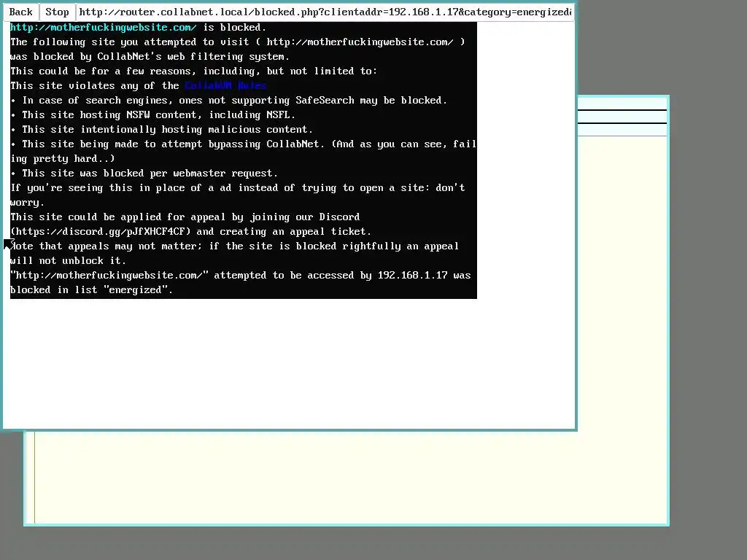Click the 'intentionally hosting malicious content' line
The image size is (747, 560).
(x=161, y=130)
